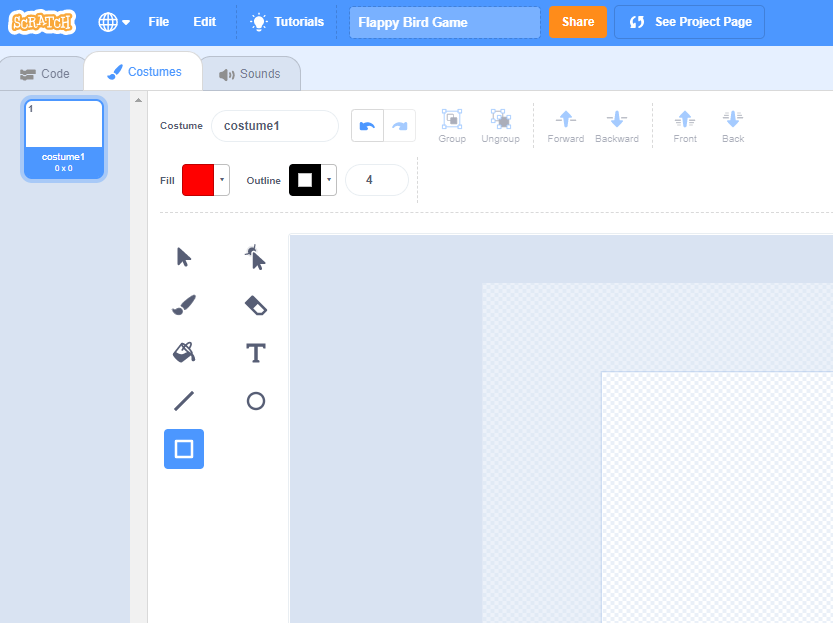The height and width of the screenshot is (623, 833).
Task: Select the Reshape tool
Action: pyautogui.click(x=256, y=257)
